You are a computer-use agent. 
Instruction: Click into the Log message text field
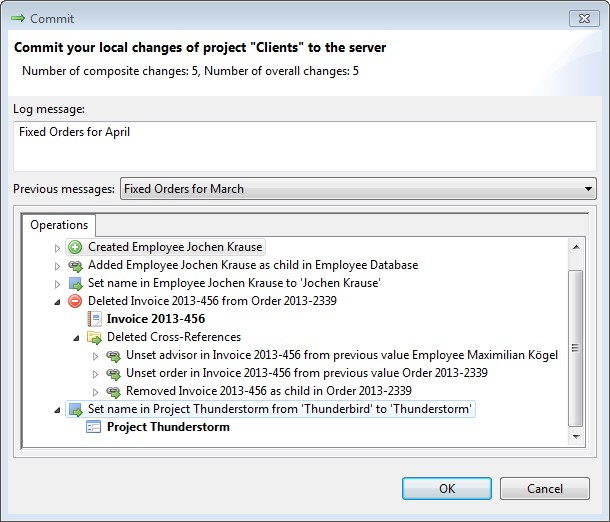coord(305,146)
